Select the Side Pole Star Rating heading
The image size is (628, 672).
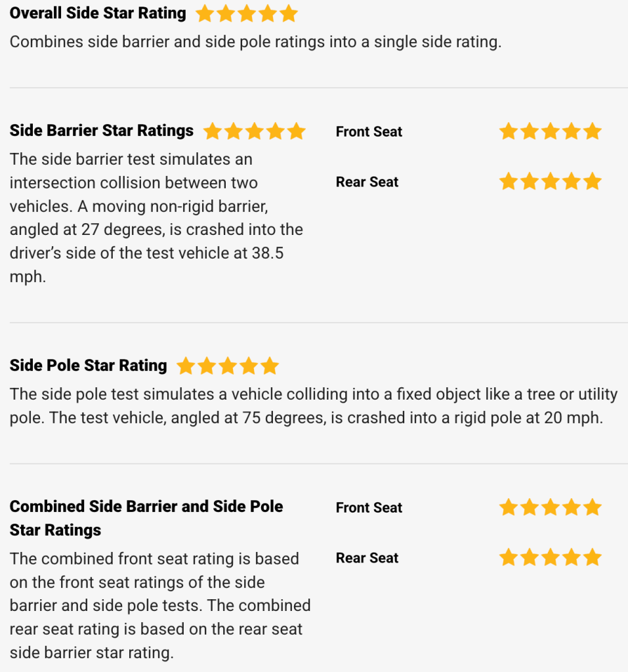89,366
